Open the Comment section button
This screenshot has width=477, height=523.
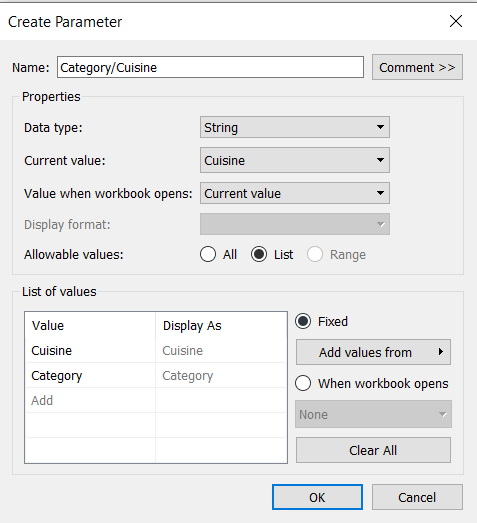tap(417, 67)
